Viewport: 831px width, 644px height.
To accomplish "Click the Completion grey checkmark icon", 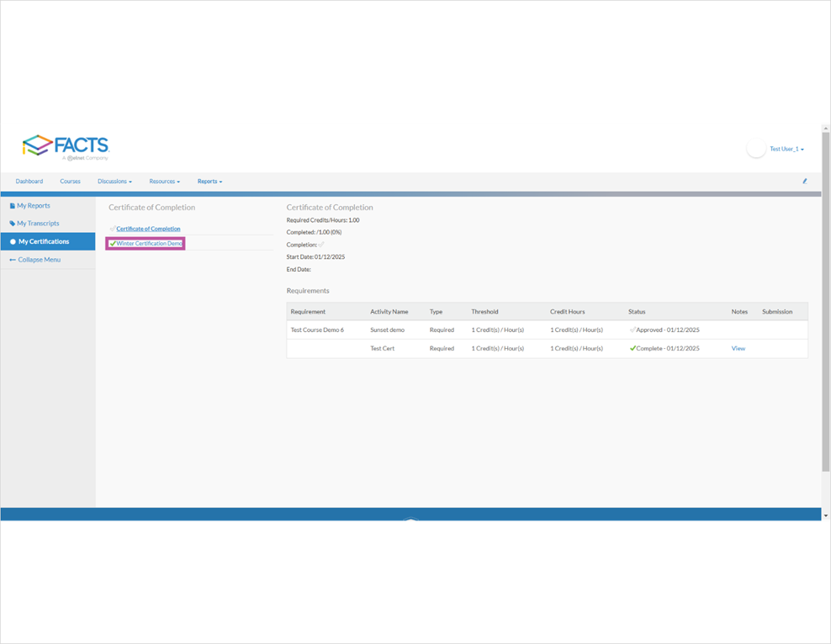I will click(x=321, y=245).
